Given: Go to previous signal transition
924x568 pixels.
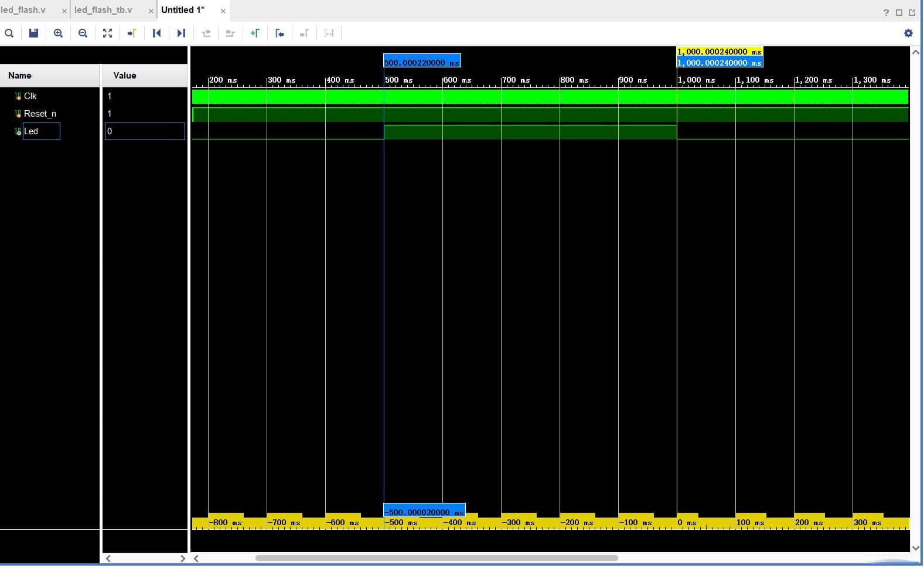Looking at the screenshot, I should tap(206, 33).
